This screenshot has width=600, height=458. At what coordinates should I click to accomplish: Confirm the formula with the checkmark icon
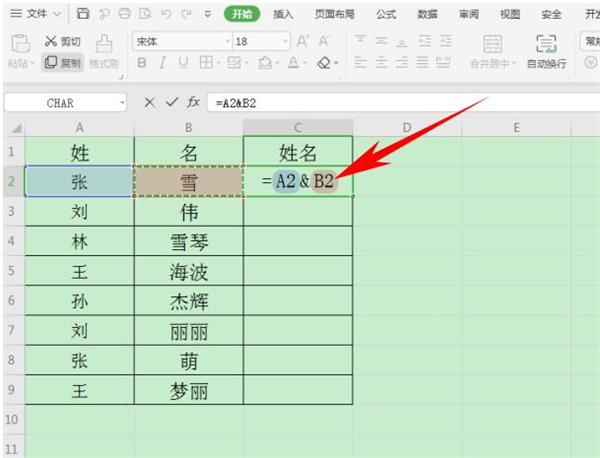click(173, 102)
